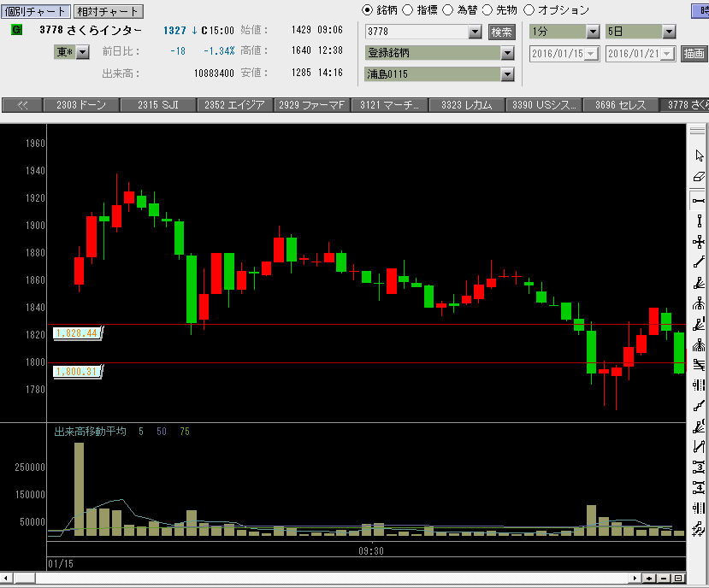This screenshot has height=588, width=709.
Task: Select the arrow pointer tool
Action: click(699, 156)
